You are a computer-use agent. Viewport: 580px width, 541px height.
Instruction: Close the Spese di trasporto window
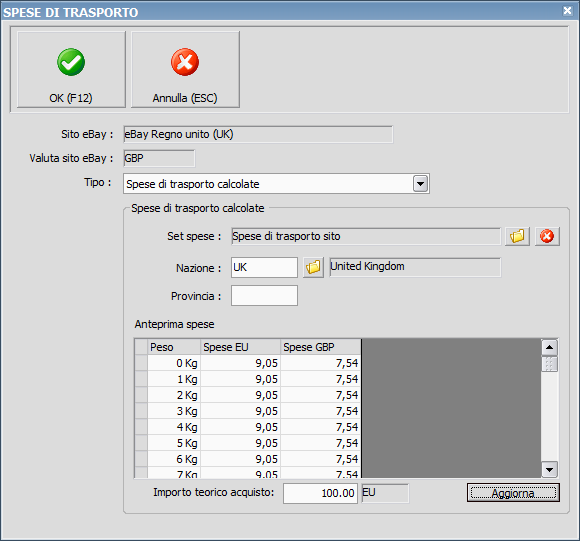(x=567, y=11)
